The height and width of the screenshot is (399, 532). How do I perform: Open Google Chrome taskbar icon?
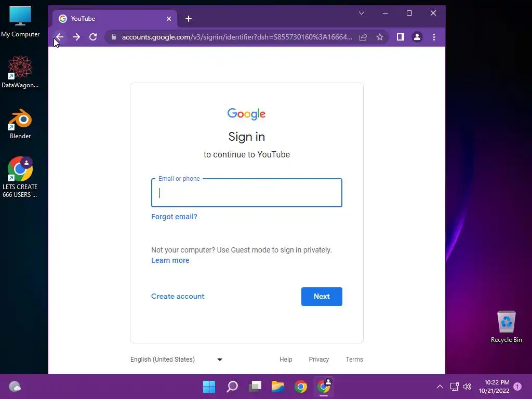point(301,387)
